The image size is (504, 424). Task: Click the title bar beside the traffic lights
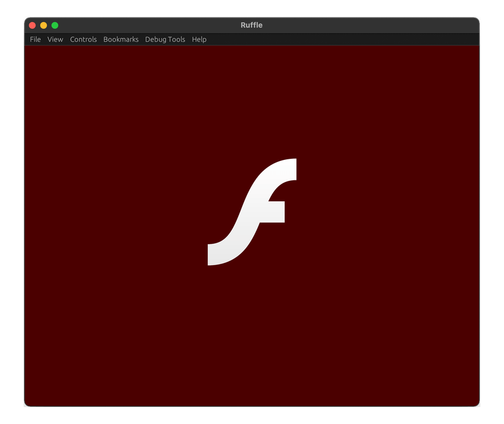138,25
